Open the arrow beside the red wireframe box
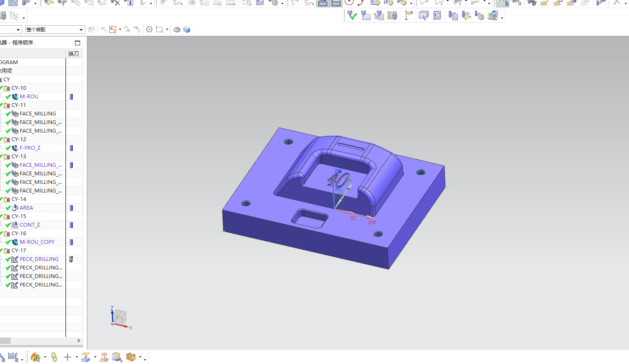 click(x=140, y=357)
